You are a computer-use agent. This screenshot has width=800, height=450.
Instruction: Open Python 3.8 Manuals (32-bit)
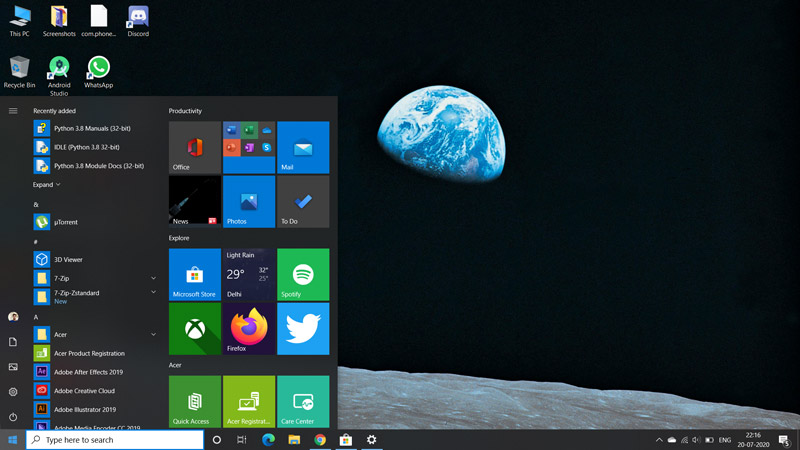(95, 128)
